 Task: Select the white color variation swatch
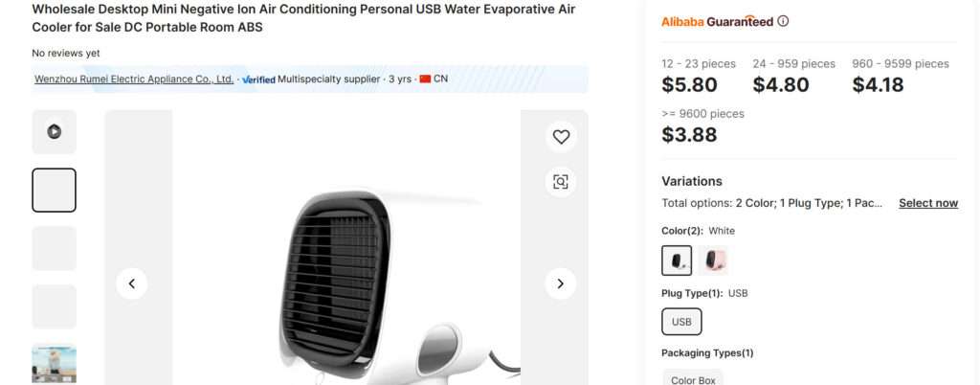tap(677, 260)
